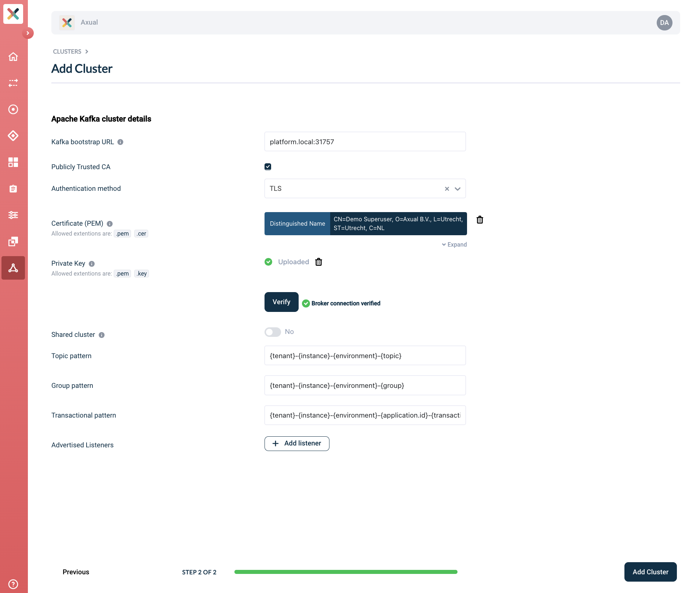700x593 pixels.
Task: Expand the sidebar with the arrow button
Action: pos(28,33)
